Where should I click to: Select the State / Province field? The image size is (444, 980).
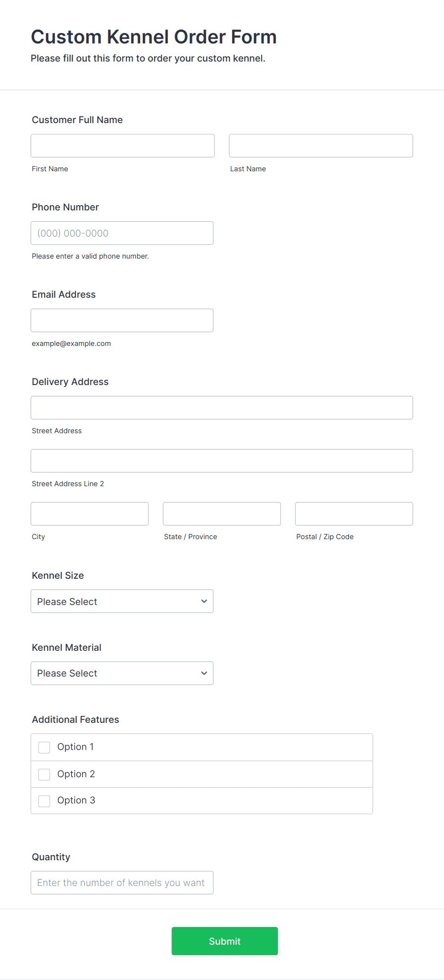222,513
